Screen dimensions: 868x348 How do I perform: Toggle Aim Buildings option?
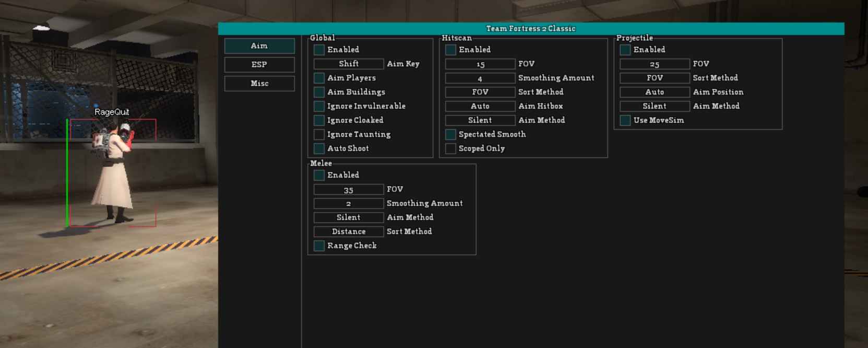319,92
